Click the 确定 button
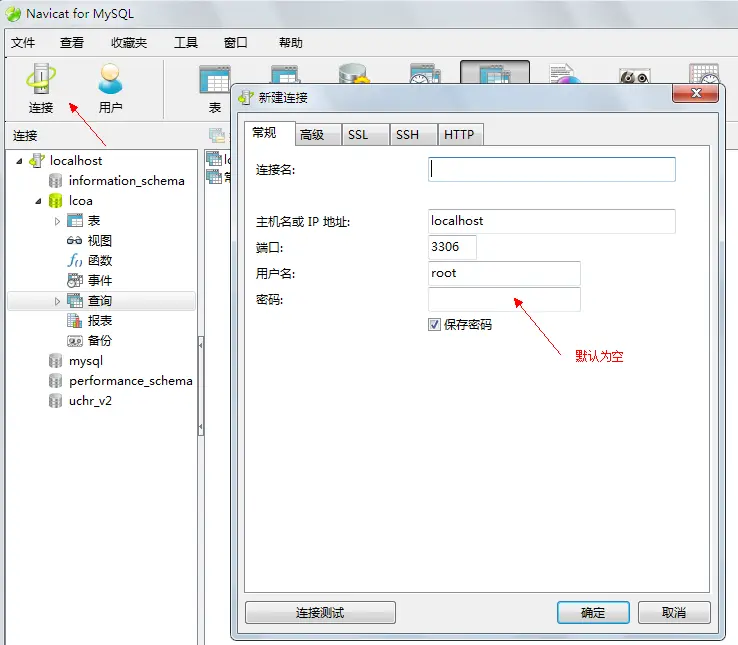Viewport: 738px width, 645px height. [593, 613]
